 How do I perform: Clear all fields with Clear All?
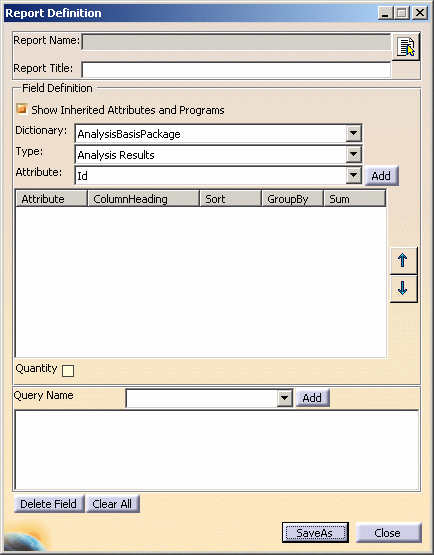coord(112,504)
